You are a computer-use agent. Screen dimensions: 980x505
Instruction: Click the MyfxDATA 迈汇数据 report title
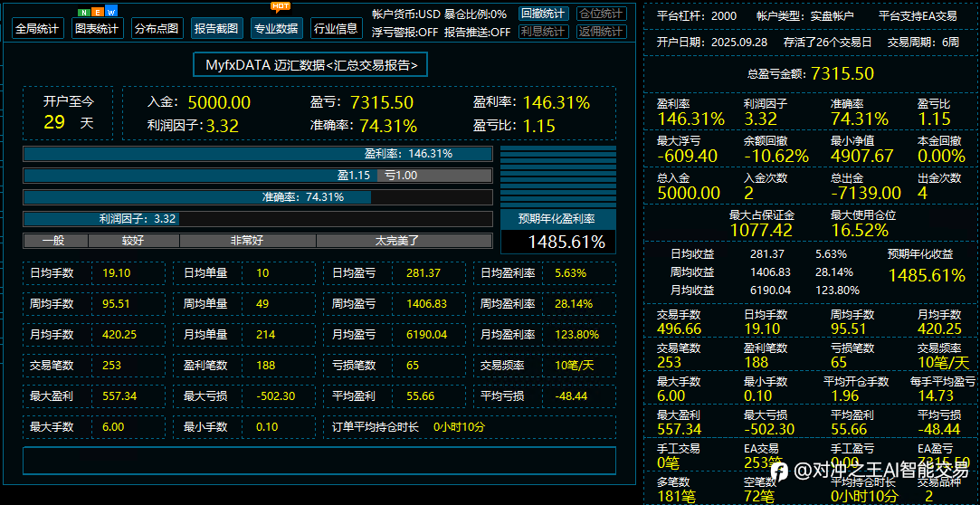tap(310, 64)
